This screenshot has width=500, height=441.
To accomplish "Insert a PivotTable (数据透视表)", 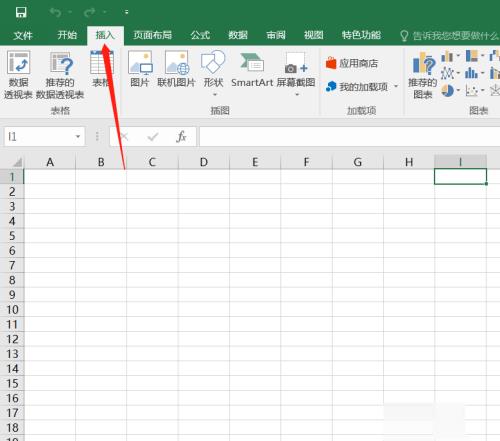I will pos(18,75).
